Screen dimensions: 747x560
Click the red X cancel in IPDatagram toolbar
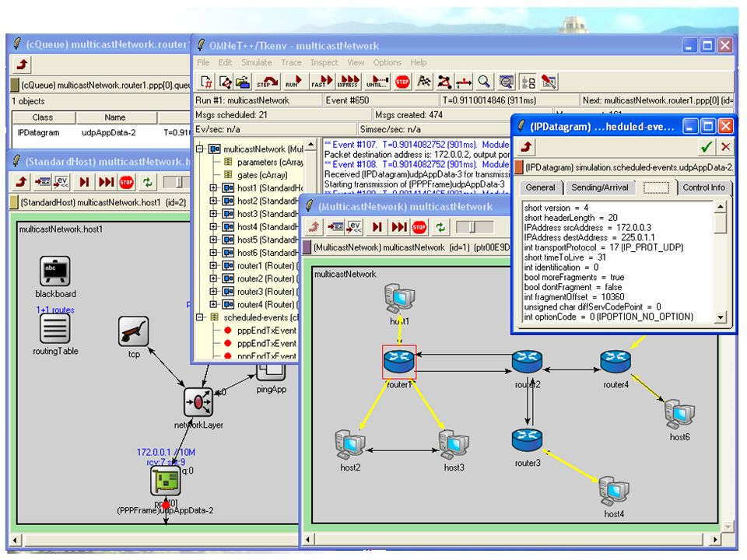[x=725, y=147]
